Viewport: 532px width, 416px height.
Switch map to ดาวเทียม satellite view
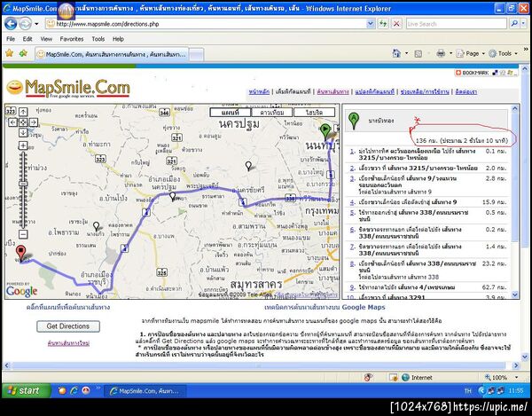coord(272,113)
